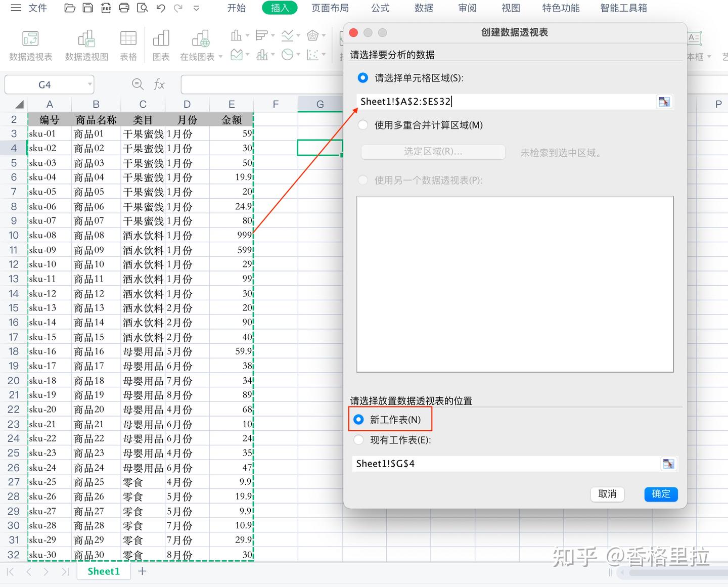This screenshot has width=728, height=587.
Task: Go to previous sheet navigation arrow
Action: (x=29, y=572)
